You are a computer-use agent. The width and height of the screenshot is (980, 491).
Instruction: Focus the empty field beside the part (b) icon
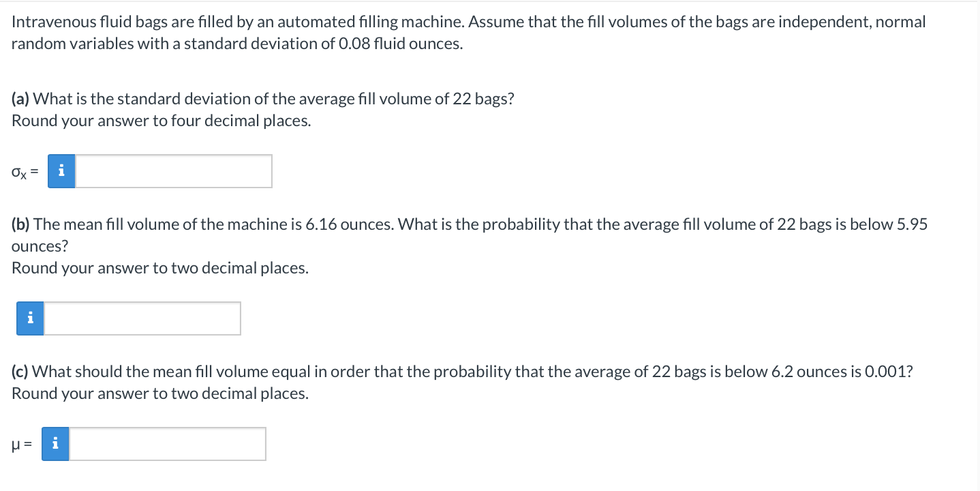pos(143,318)
